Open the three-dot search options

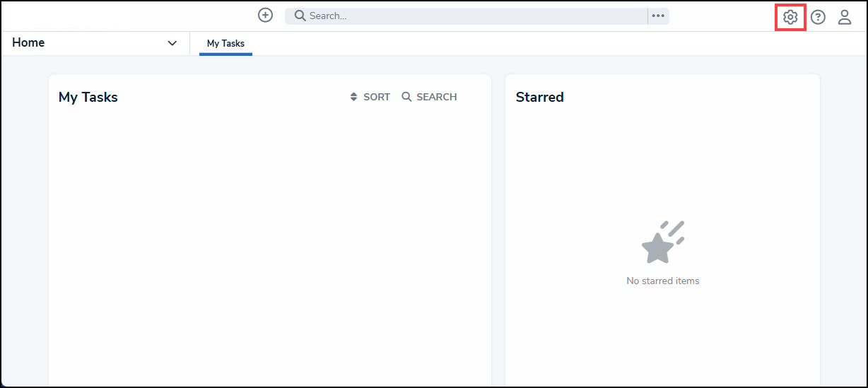tap(658, 16)
